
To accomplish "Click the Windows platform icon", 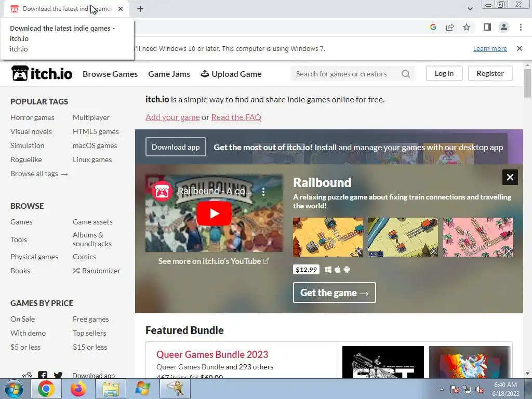I will (x=328, y=270).
